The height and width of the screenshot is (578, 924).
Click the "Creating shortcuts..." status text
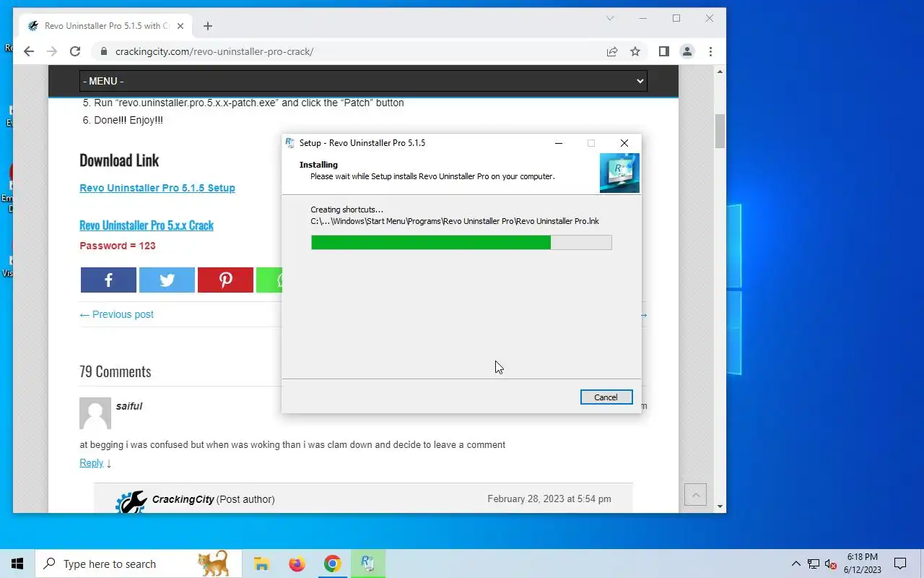(x=347, y=210)
